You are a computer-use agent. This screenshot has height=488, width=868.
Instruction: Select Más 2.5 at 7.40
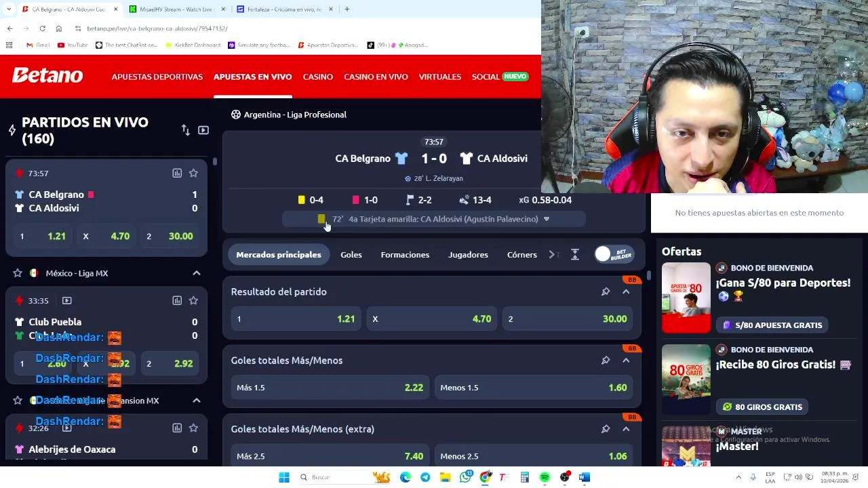(x=330, y=456)
